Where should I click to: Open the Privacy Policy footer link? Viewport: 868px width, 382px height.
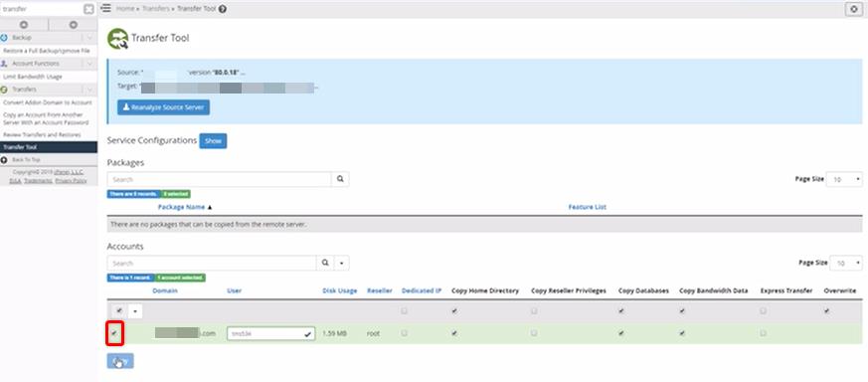coord(71,180)
